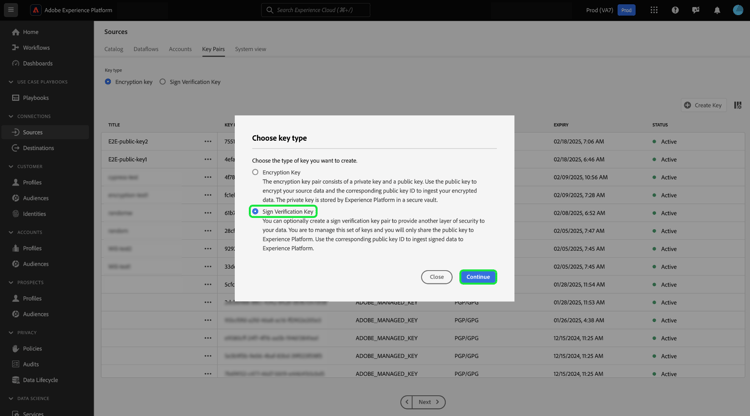Collapse Prospects section
Image resolution: width=750 pixels, height=416 pixels.
click(x=11, y=283)
